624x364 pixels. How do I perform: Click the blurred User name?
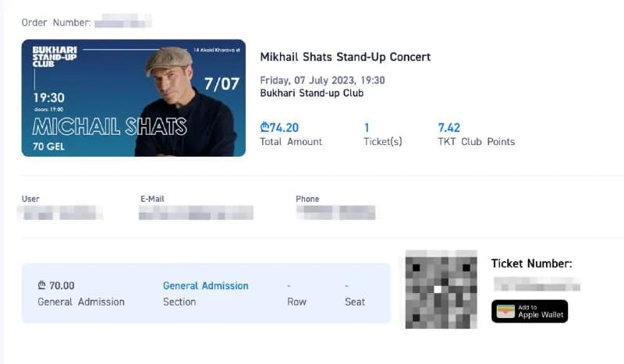pyautogui.click(x=60, y=213)
